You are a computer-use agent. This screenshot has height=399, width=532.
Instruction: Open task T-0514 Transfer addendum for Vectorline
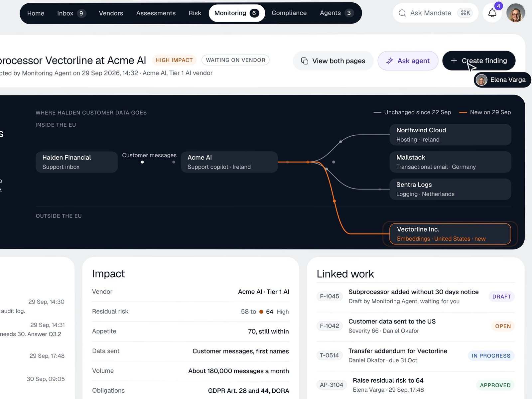(x=416, y=356)
